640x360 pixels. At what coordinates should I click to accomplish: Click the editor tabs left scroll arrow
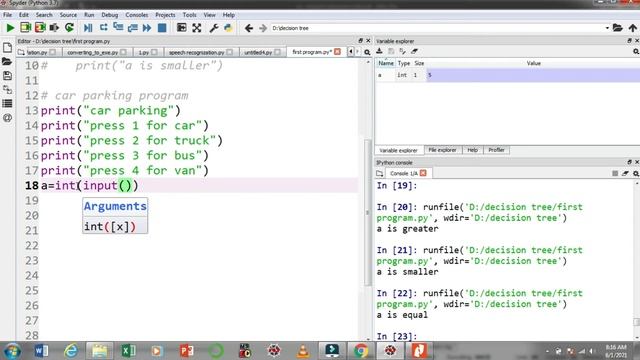pyautogui.click(x=351, y=52)
